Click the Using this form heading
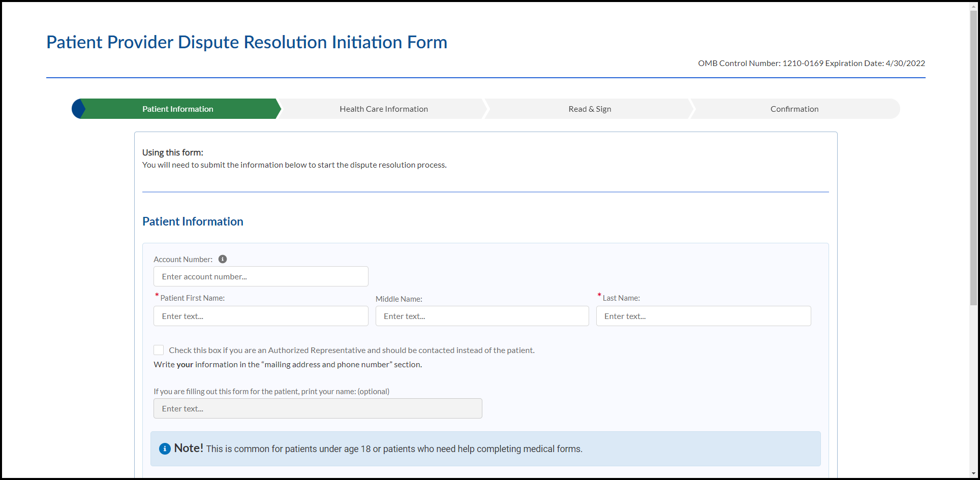The width and height of the screenshot is (980, 480). pyautogui.click(x=173, y=152)
